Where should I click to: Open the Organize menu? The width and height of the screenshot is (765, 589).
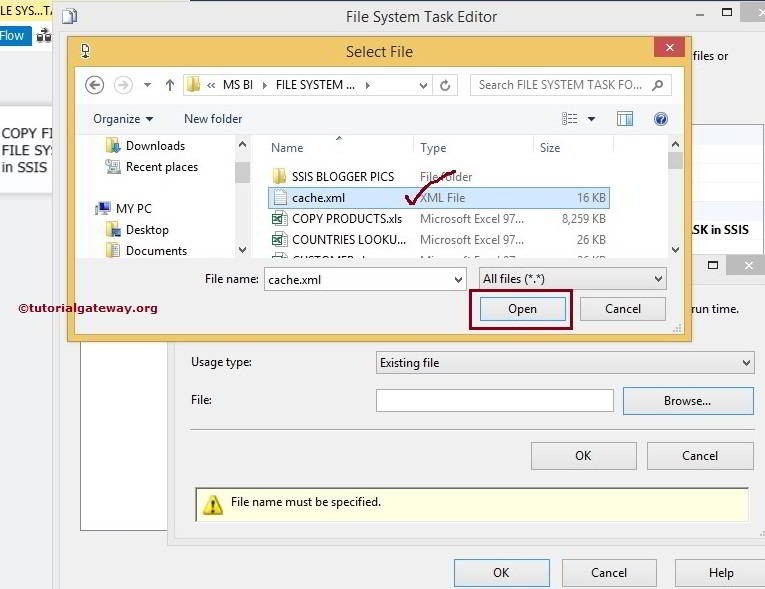(123, 119)
